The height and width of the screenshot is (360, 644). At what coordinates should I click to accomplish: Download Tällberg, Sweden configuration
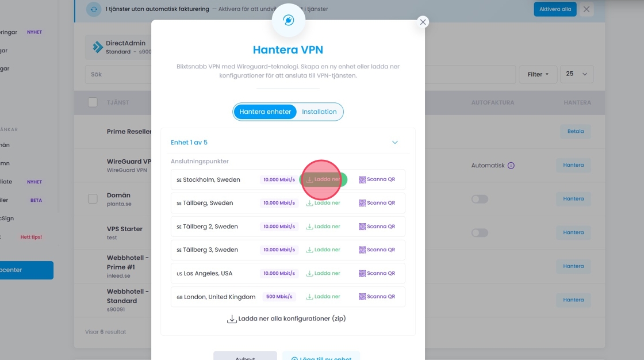click(x=323, y=203)
